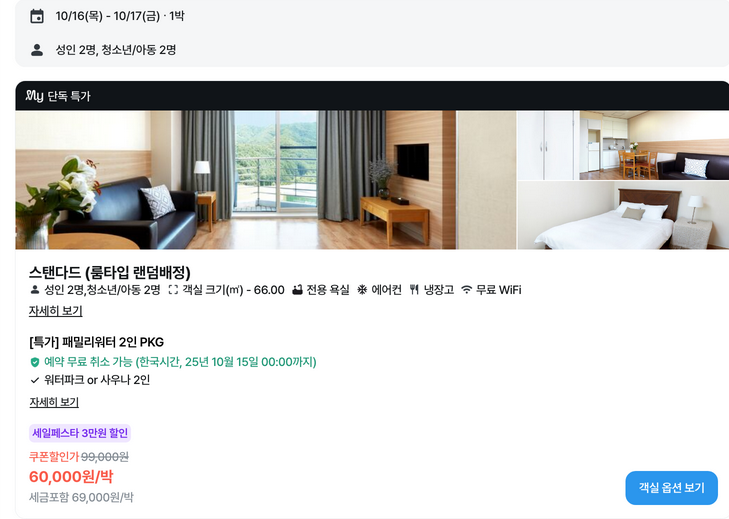Click the free WiFi icon
The height and width of the screenshot is (519, 729).
[466, 290]
